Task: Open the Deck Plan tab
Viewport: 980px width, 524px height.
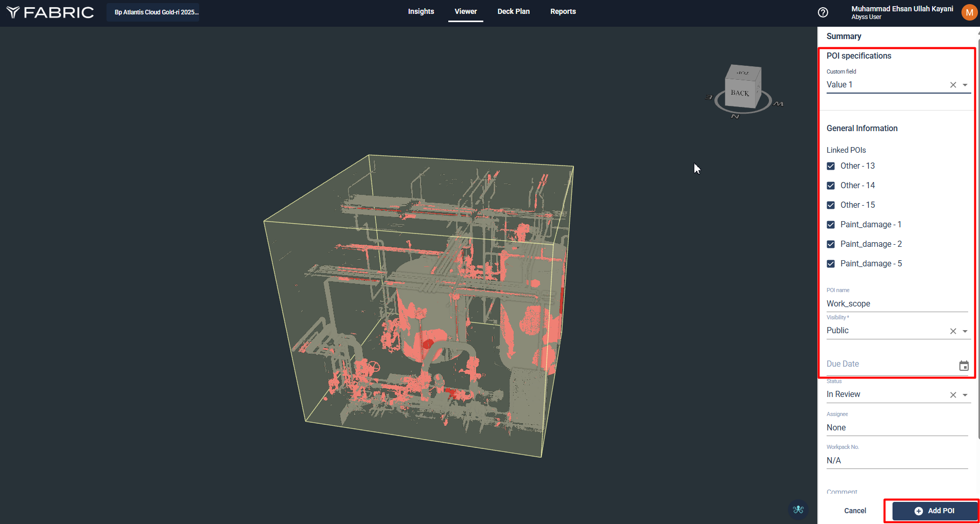Action: [513, 11]
